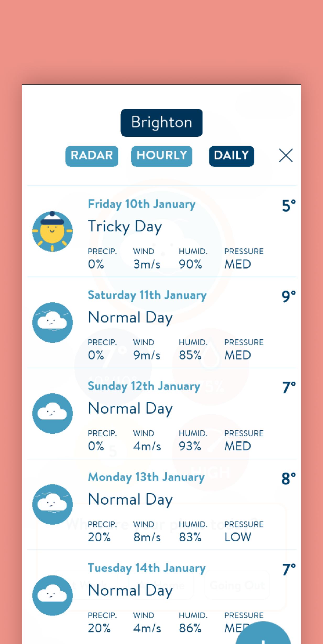
Task: Click Friday's 5° temperature reading
Action: (x=288, y=206)
